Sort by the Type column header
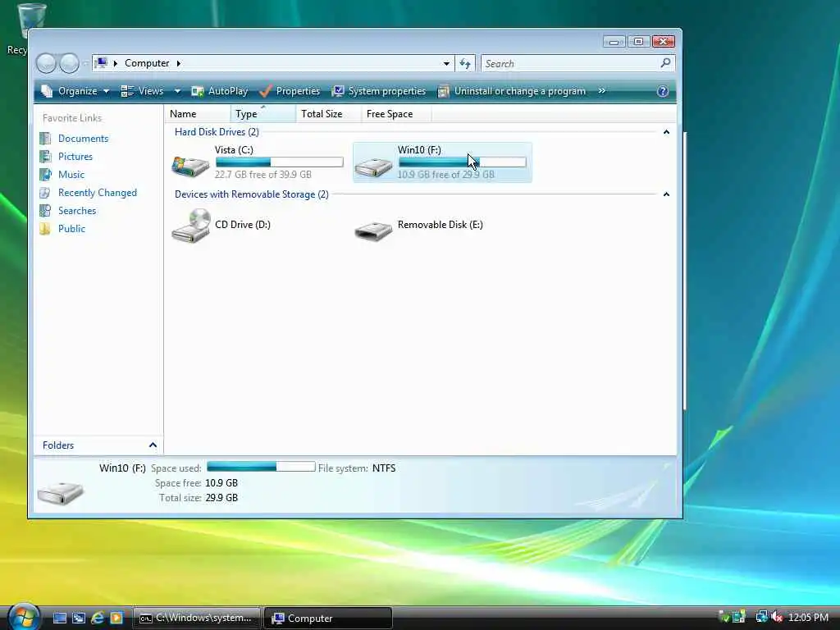The width and height of the screenshot is (840, 630). tap(263, 113)
